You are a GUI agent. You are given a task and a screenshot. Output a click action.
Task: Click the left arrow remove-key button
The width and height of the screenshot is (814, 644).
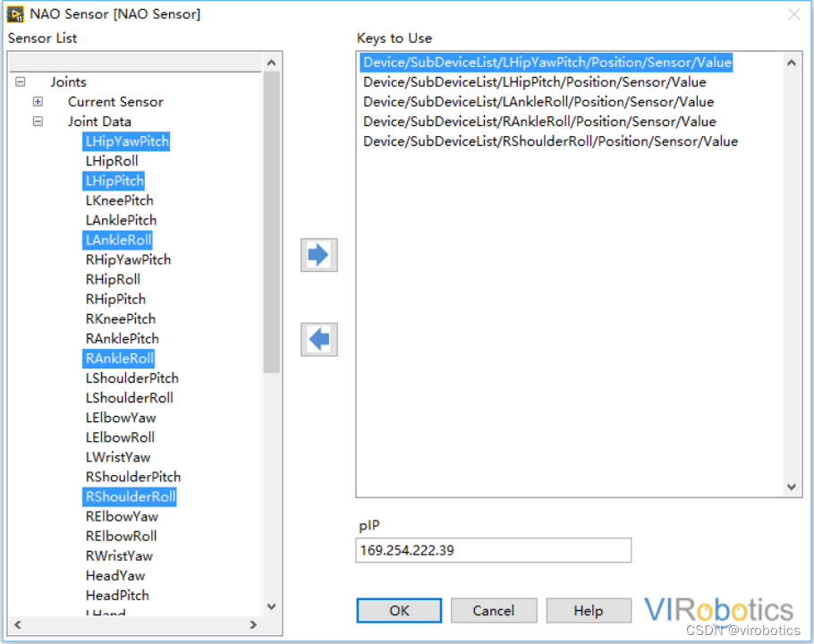(318, 339)
